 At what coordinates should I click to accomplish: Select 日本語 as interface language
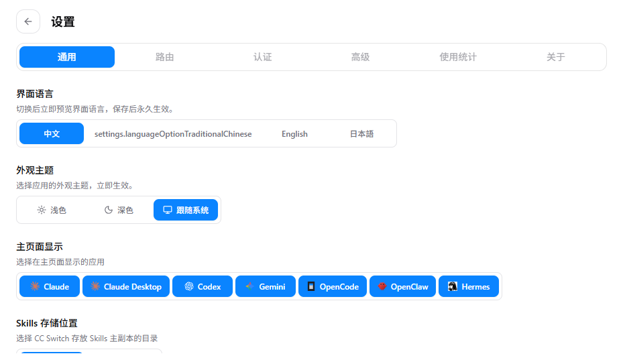click(x=361, y=133)
